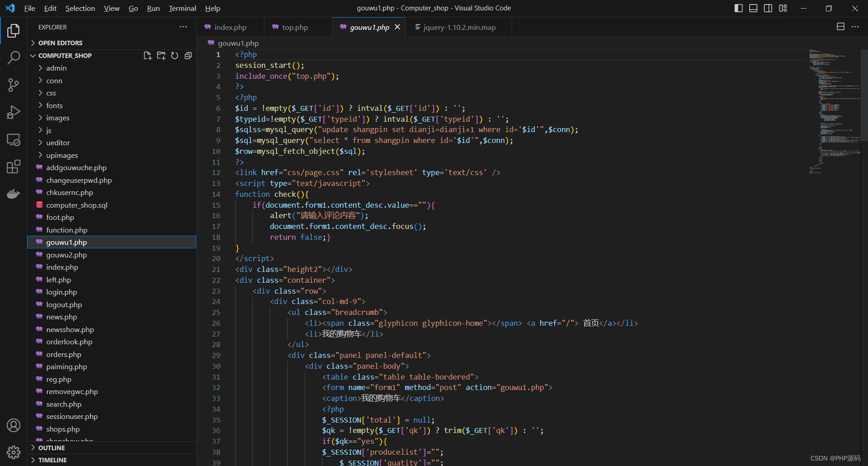Open the Edit menu

coord(50,8)
